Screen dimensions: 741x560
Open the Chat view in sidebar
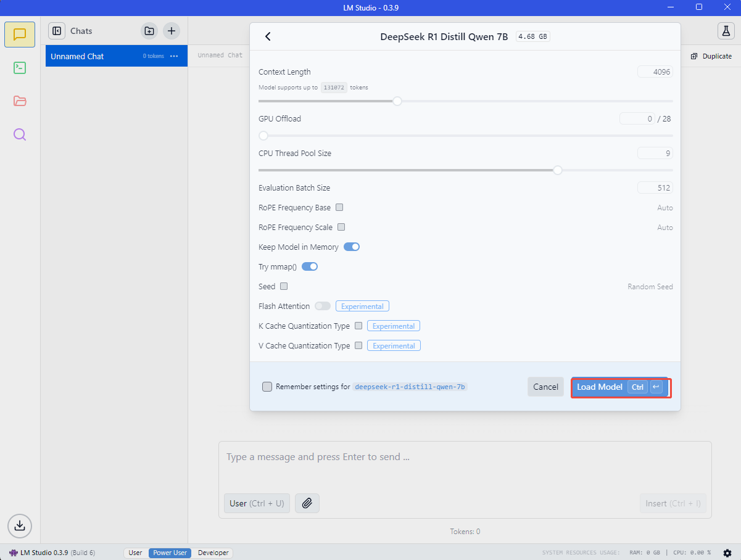tap(20, 35)
